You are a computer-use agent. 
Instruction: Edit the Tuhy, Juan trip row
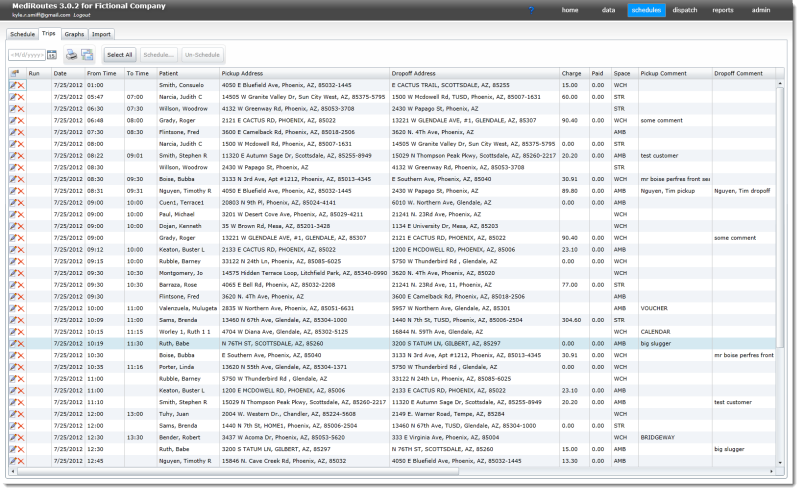(x=13, y=413)
